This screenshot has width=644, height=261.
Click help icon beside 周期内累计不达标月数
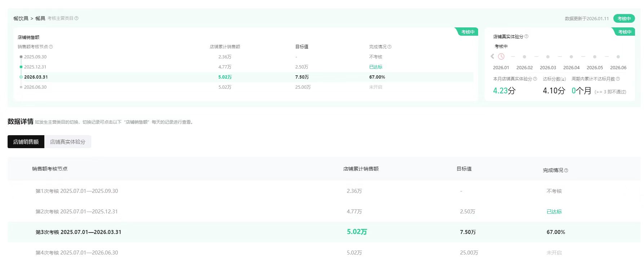pyautogui.click(x=618, y=79)
